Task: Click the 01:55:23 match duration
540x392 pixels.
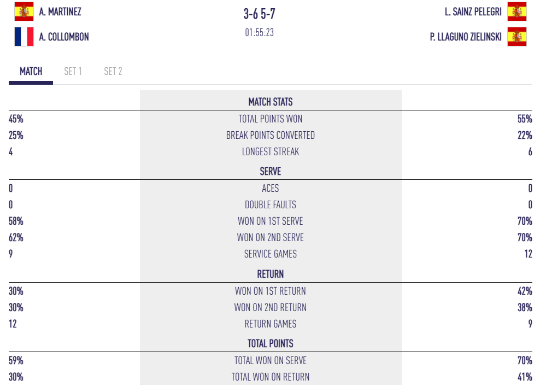Action: click(260, 33)
